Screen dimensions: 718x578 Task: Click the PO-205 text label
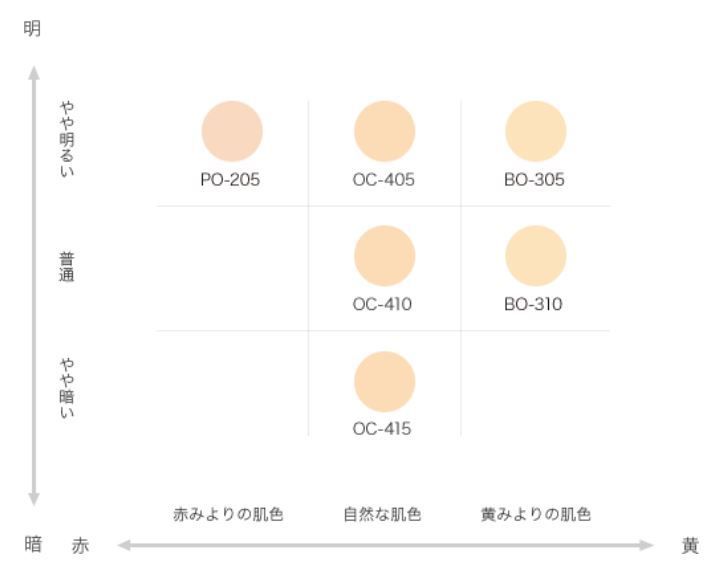tap(230, 180)
